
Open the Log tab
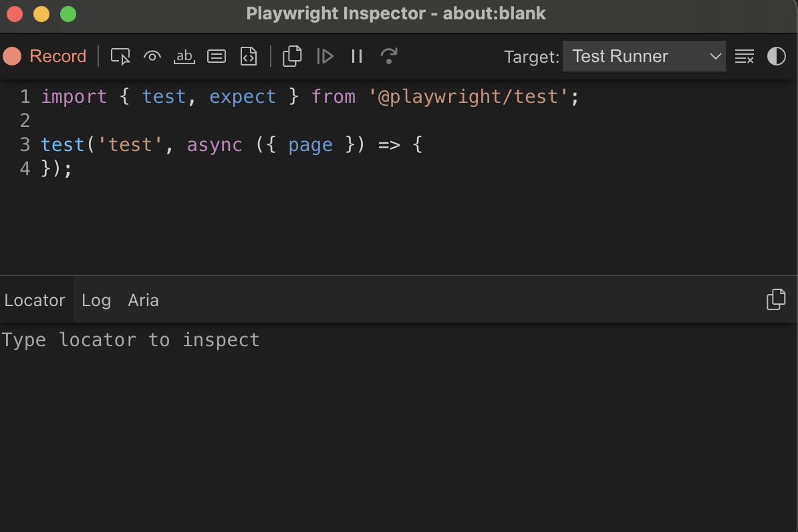pos(96,301)
